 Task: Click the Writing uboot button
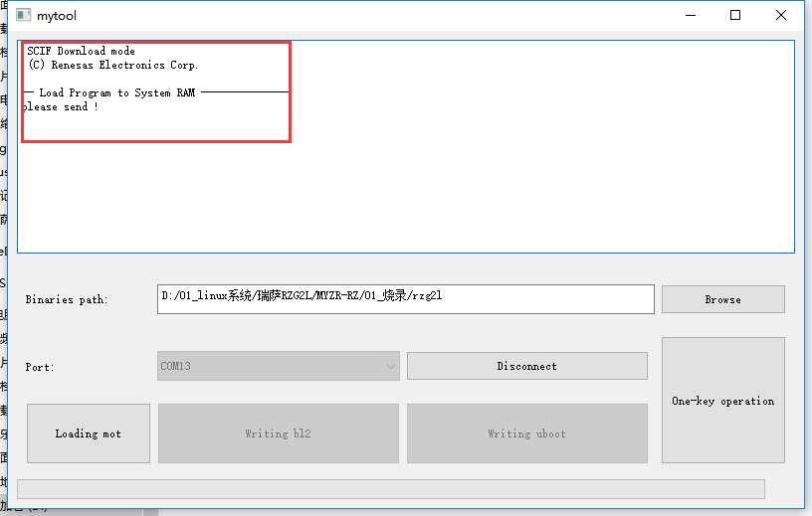click(526, 433)
